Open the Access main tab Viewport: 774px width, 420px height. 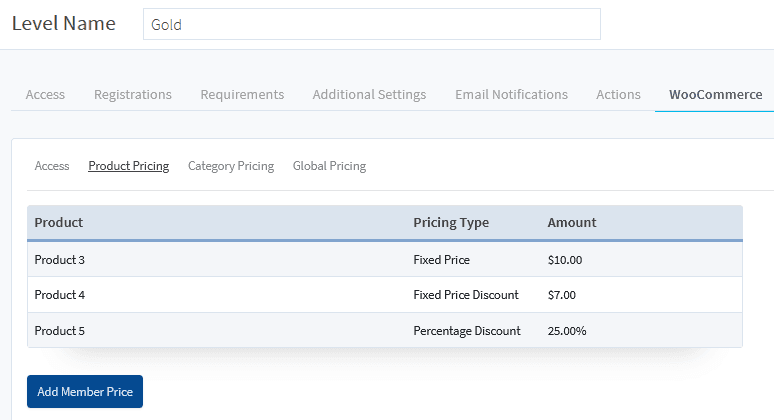pyautogui.click(x=45, y=95)
